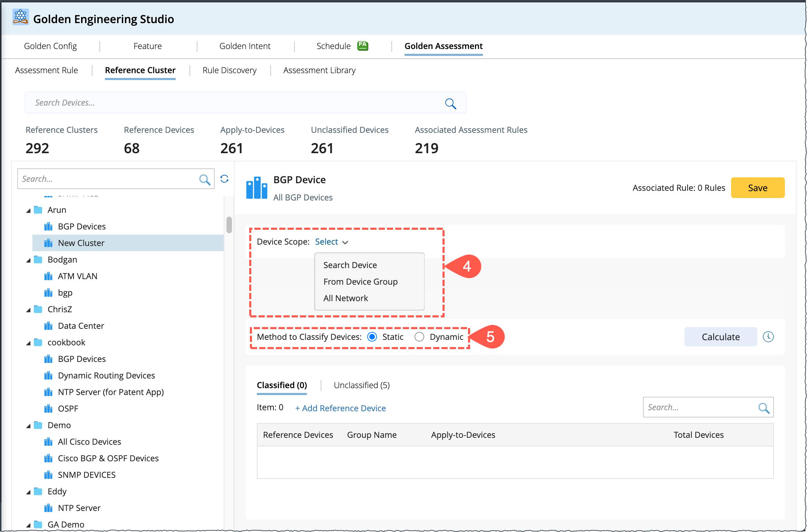Select the Static classify method
Screen dimensions: 807x532
[372, 337]
